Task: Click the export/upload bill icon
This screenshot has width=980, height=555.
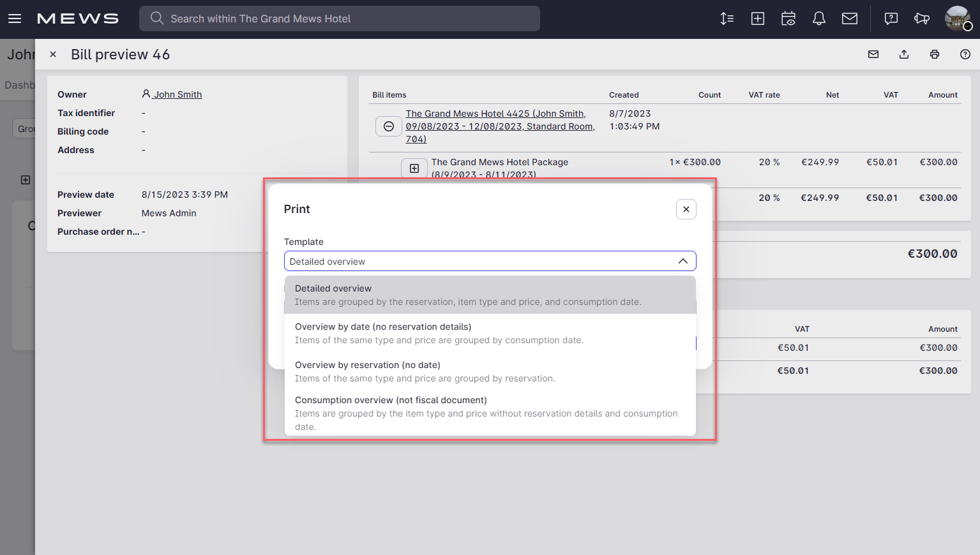Action: (903, 54)
